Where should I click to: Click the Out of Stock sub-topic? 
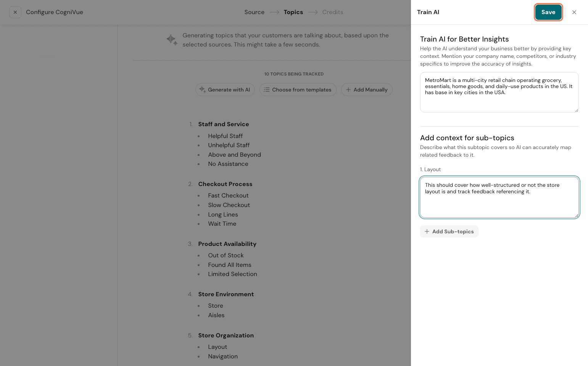click(x=226, y=255)
